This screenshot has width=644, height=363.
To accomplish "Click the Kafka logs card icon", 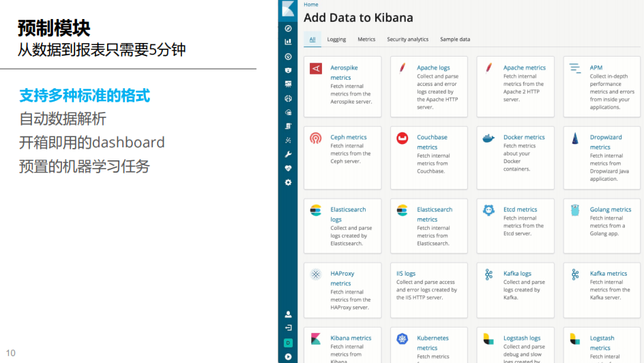I will [x=488, y=274].
